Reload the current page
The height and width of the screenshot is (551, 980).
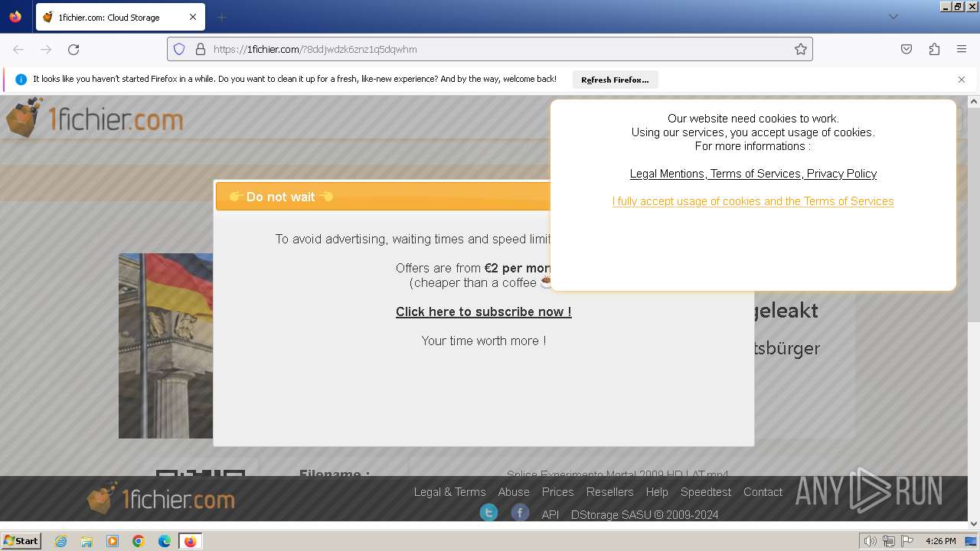click(73, 49)
